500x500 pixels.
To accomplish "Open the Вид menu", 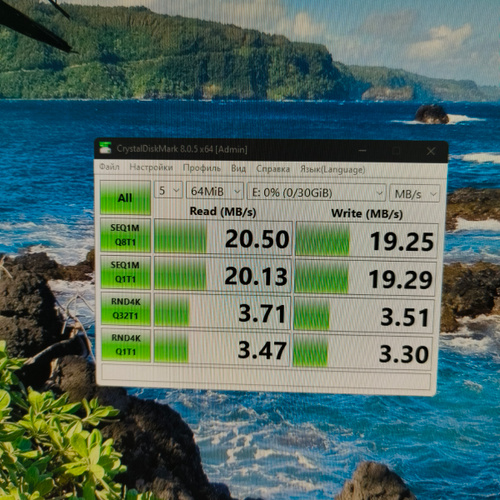I will 238,169.
